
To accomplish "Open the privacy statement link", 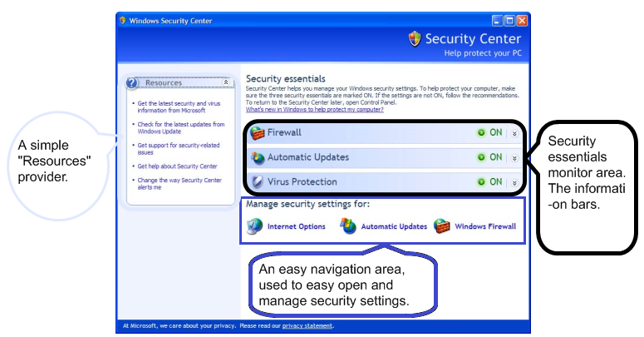I will pos(307,326).
